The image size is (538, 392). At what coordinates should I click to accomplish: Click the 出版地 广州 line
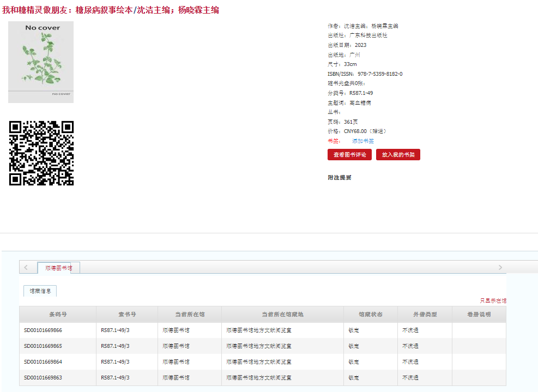tap(344, 55)
